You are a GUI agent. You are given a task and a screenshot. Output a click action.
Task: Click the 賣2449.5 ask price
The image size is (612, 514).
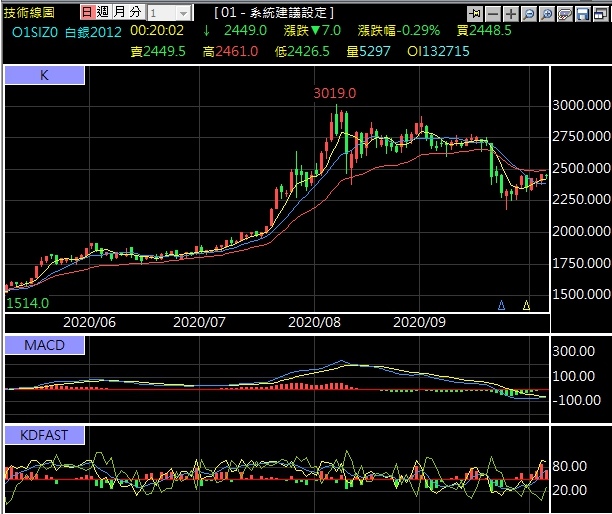pyautogui.click(x=158, y=52)
